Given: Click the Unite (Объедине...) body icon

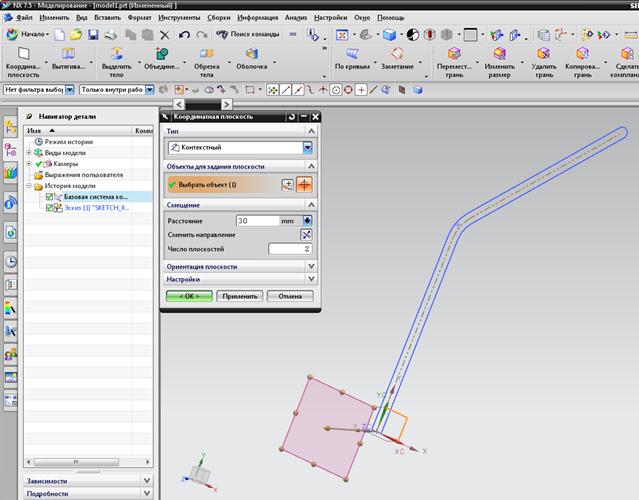Looking at the screenshot, I should coord(161,54).
